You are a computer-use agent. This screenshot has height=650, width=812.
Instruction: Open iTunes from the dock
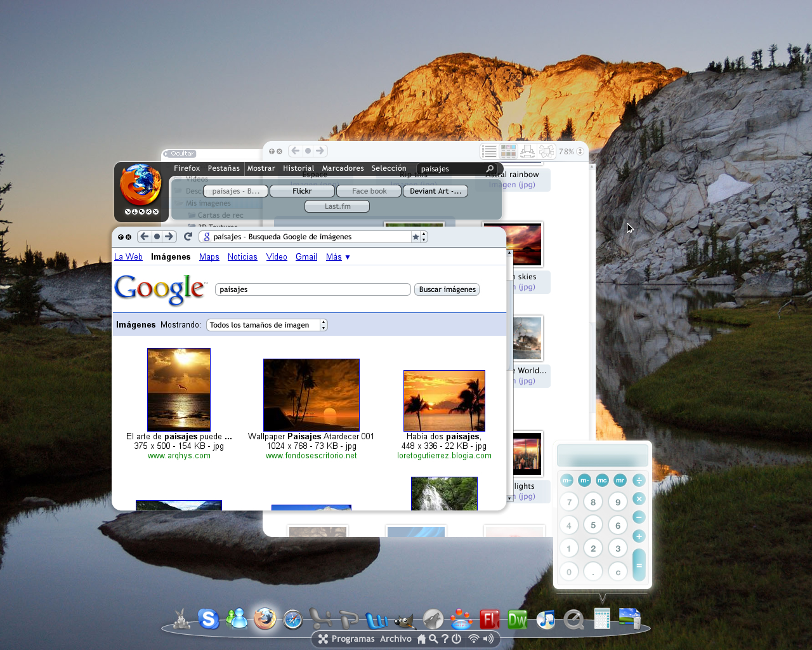546,619
